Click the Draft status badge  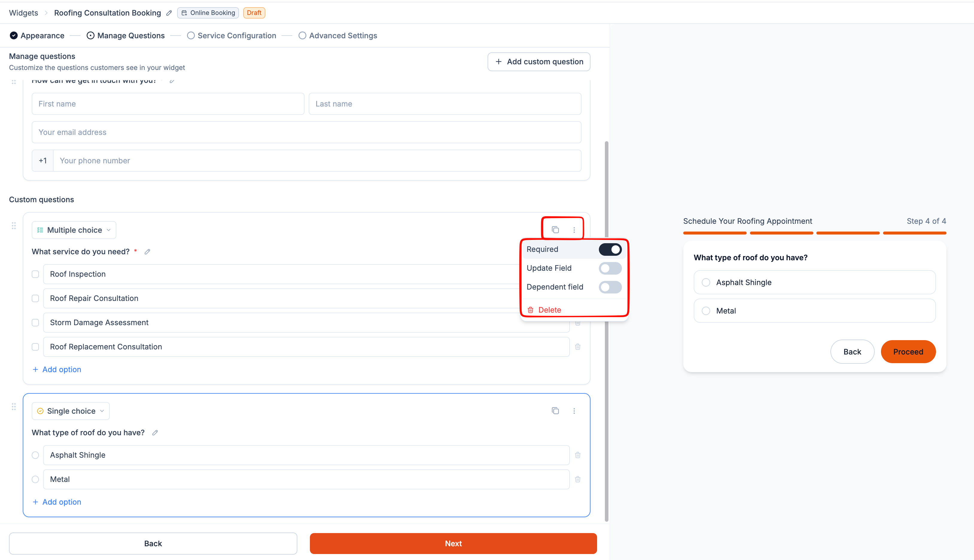(x=254, y=13)
